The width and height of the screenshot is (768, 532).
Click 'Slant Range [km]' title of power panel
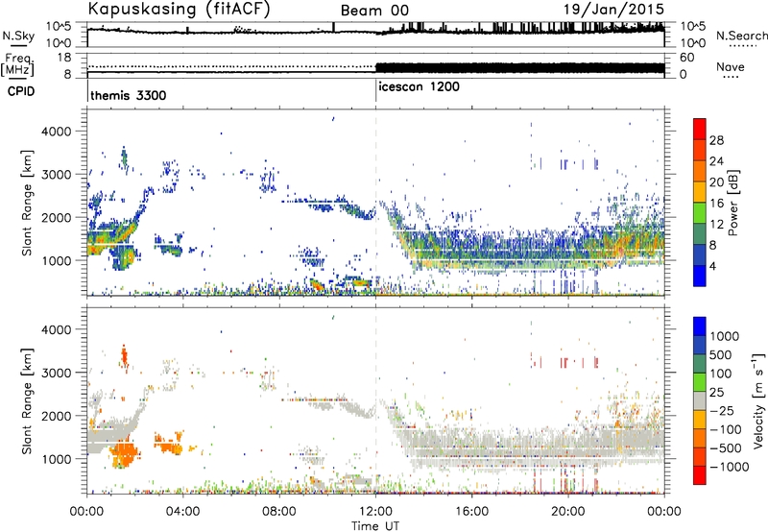27,203
